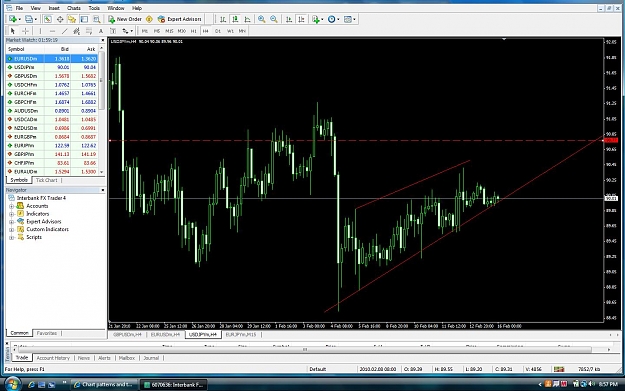625x391 pixels.
Task: Switch chart to candlesticks icon
Action: (x=235, y=19)
